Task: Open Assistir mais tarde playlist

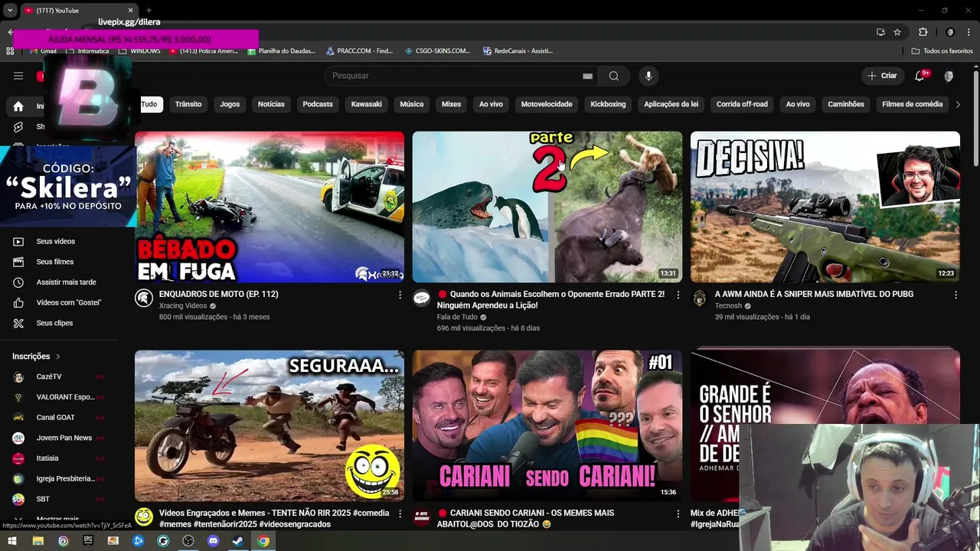Action: (64, 282)
